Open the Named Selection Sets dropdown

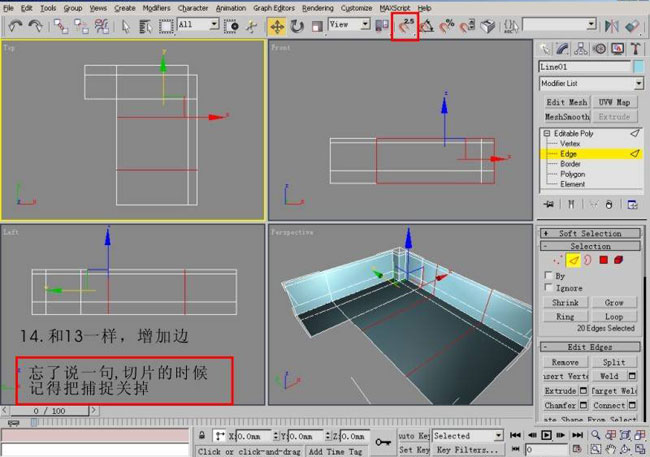[x=560, y=24]
